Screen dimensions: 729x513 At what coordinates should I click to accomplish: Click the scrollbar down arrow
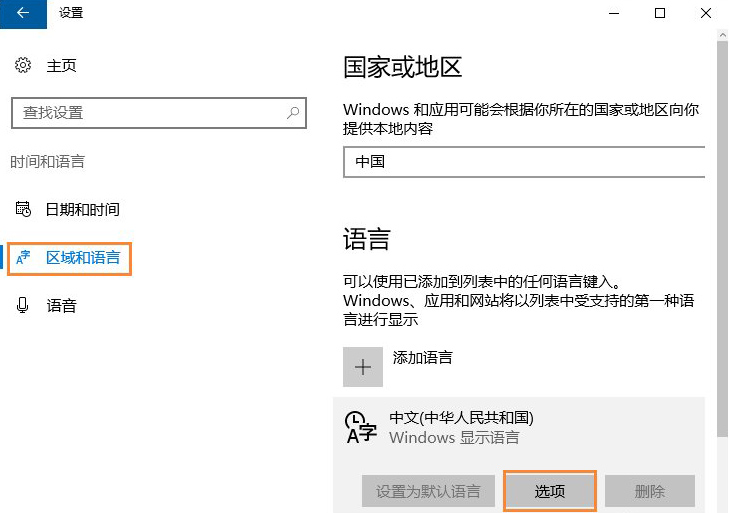722,505
